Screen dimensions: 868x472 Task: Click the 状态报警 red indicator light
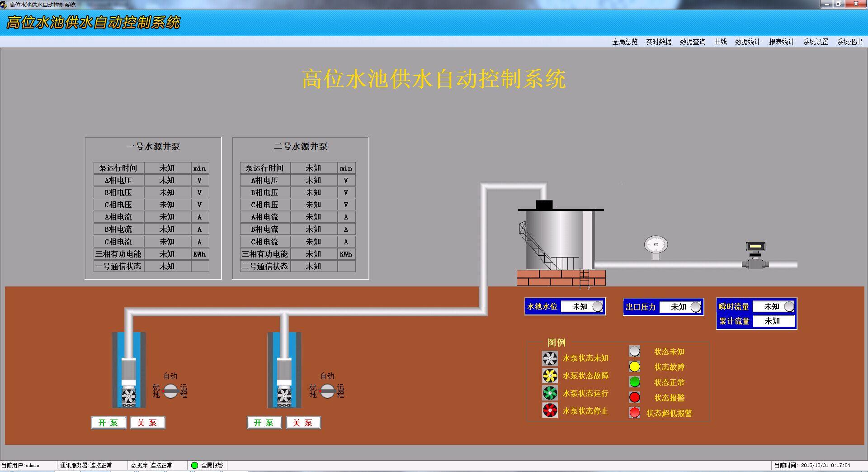[635, 397]
